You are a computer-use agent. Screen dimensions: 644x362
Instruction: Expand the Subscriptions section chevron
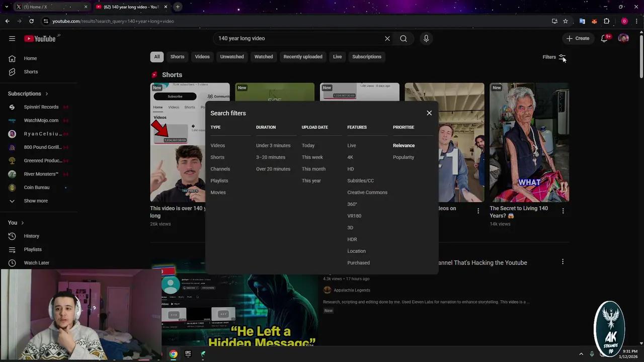click(x=47, y=94)
